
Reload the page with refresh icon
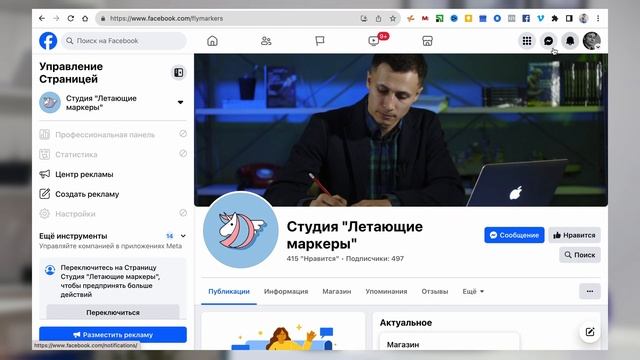point(71,18)
